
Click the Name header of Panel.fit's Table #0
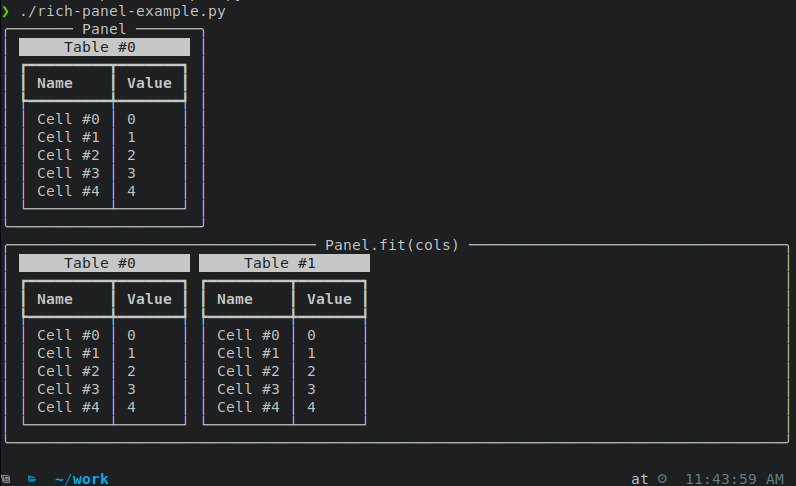55,299
